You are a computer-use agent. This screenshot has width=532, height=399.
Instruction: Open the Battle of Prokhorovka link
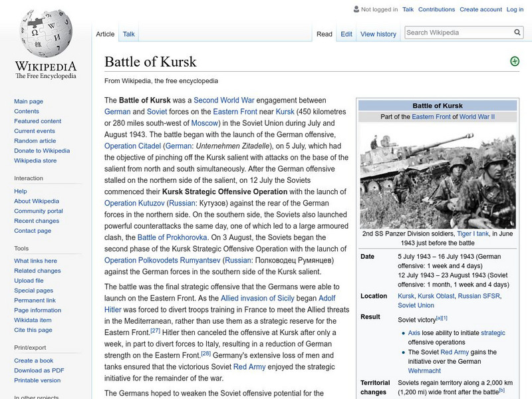(172, 237)
